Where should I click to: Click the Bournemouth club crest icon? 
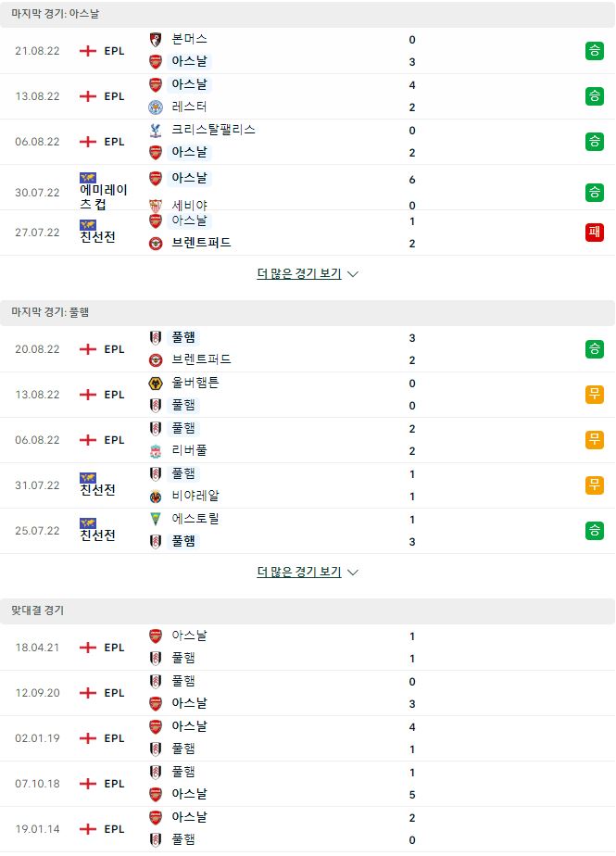tap(156, 39)
